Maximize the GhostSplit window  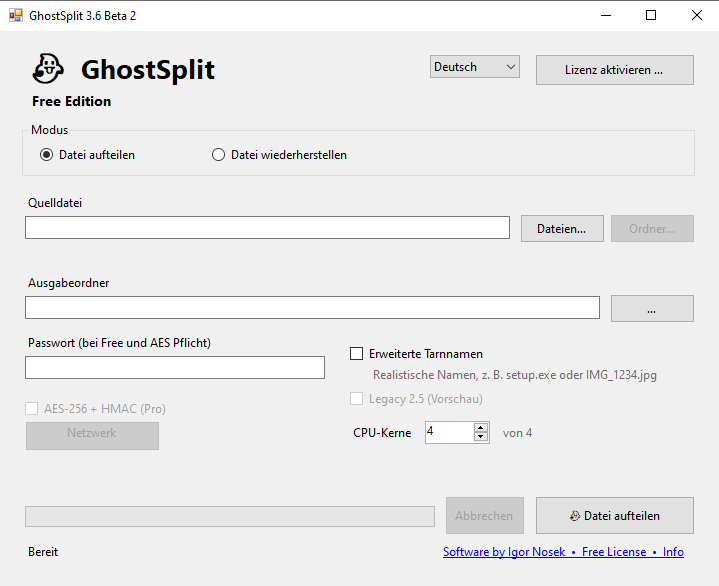tap(651, 16)
